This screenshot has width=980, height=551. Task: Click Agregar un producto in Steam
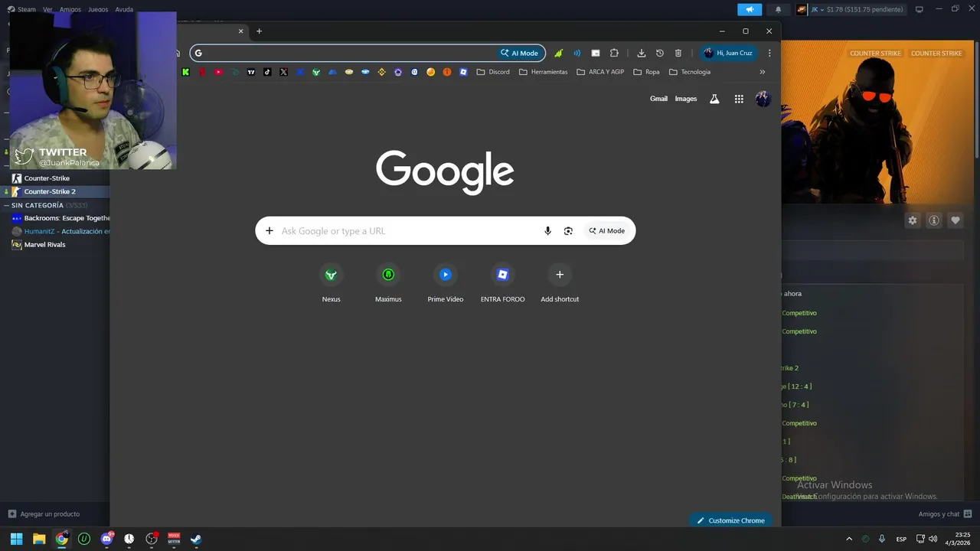click(44, 514)
